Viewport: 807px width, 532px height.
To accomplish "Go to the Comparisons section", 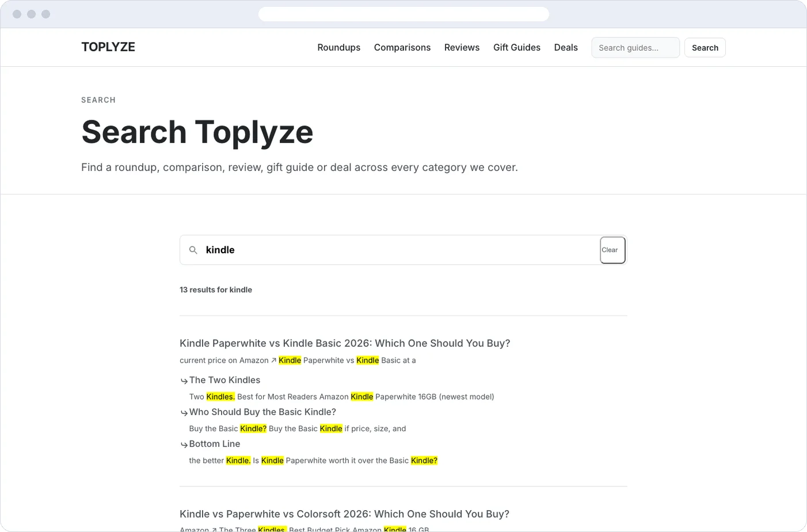I will [402, 48].
